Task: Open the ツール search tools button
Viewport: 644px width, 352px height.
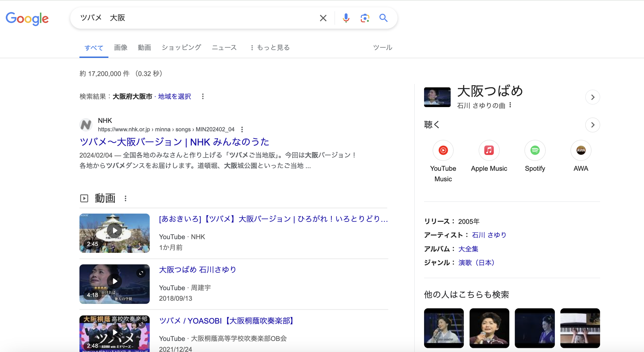Action: [x=382, y=48]
